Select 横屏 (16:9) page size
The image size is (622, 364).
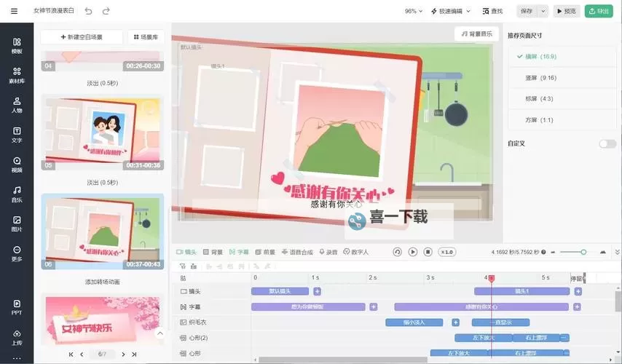(562, 57)
